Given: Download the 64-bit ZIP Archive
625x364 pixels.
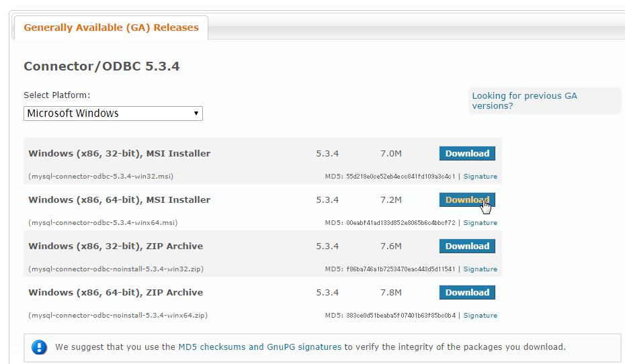Looking at the screenshot, I should coord(467,292).
